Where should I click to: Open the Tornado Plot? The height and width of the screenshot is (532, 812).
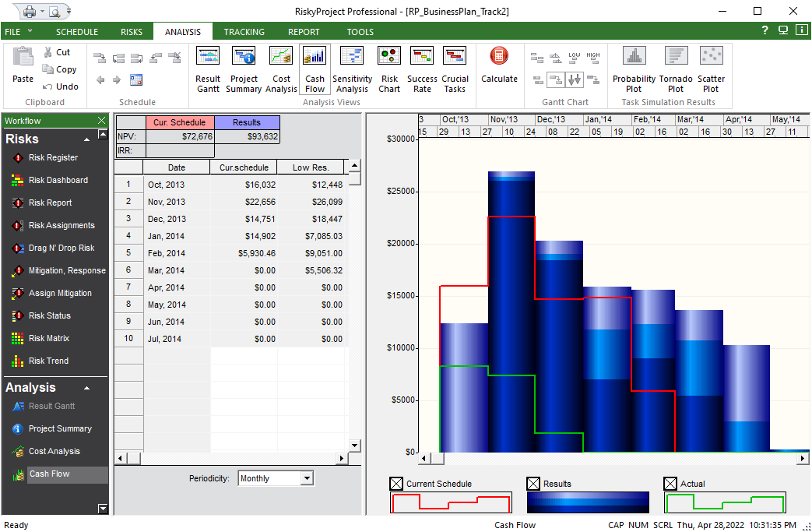(676, 69)
